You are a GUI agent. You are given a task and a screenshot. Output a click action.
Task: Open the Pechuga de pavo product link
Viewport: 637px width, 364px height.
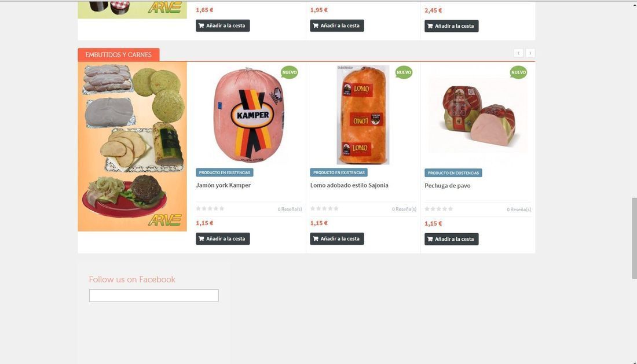[448, 186]
